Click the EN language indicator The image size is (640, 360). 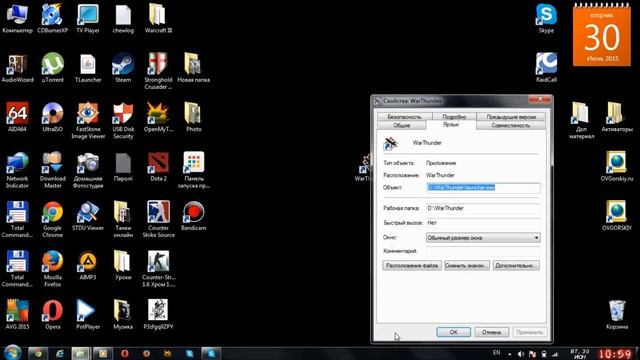coord(496,353)
